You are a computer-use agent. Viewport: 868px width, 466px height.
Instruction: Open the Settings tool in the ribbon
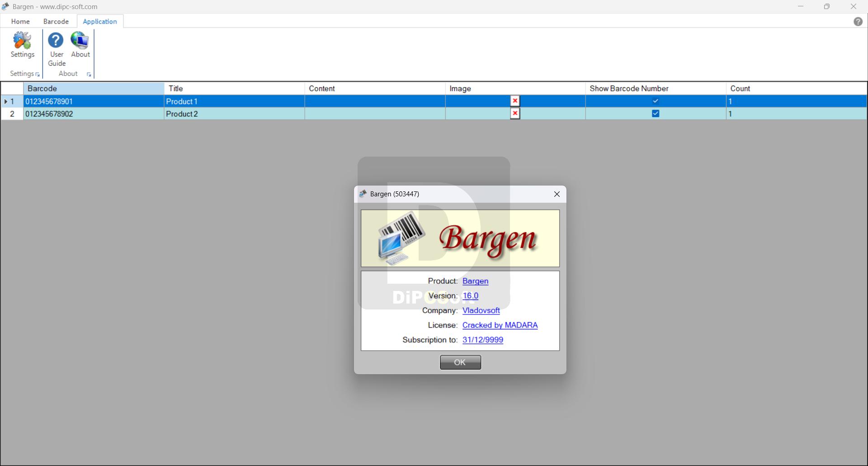[x=23, y=45]
